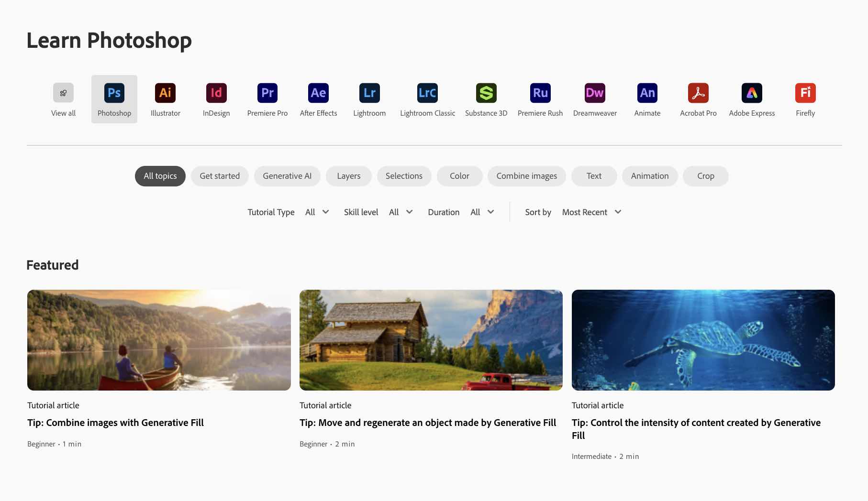This screenshot has height=501, width=868.
Task: Click the sea turtle tutorial thumbnail
Action: click(703, 340)
